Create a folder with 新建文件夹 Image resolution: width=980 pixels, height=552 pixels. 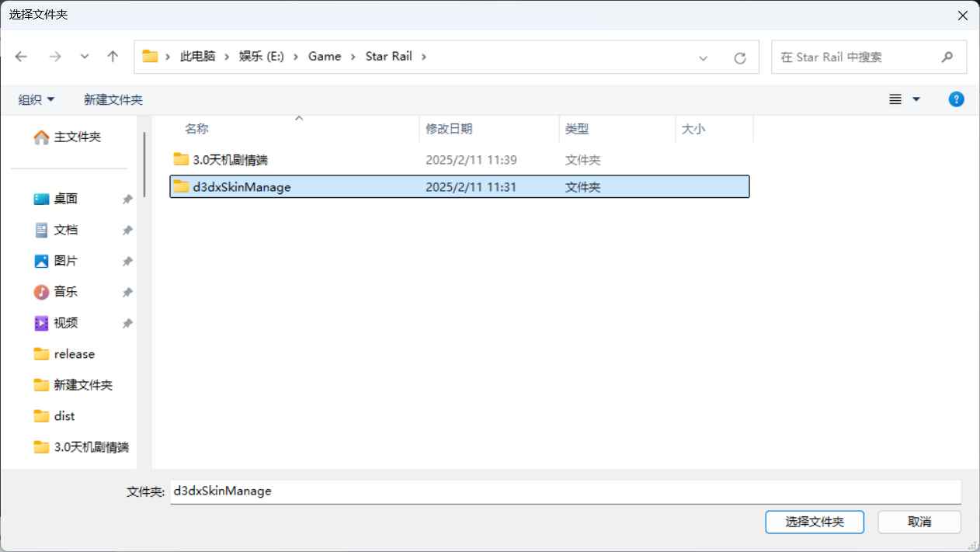pyautogui.click(x=113, y=99)
